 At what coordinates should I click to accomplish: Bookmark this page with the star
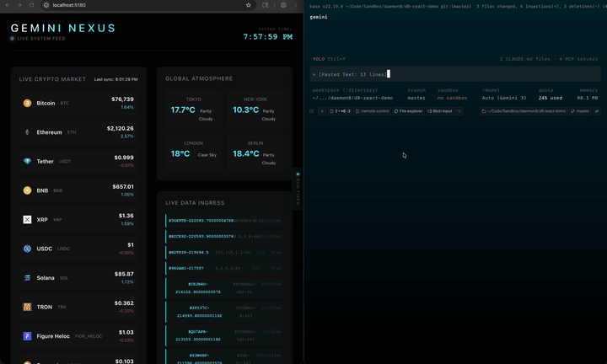coord(249,5)
